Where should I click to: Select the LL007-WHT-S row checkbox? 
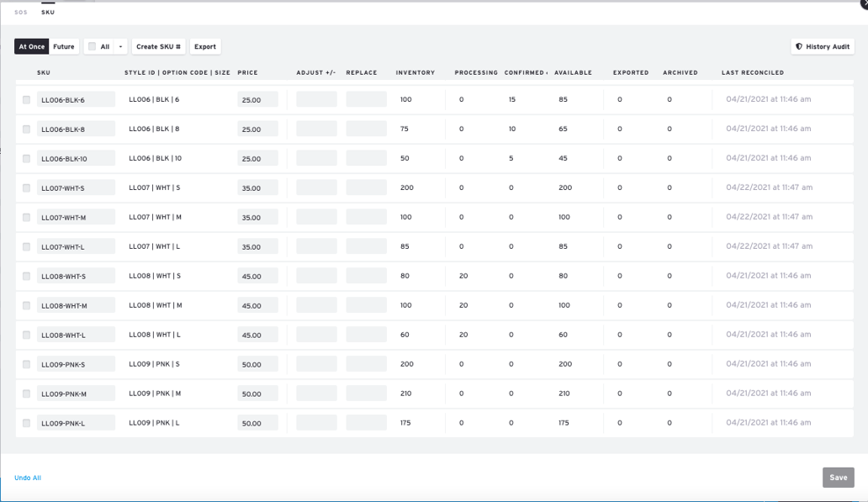[x=26, y=188]
